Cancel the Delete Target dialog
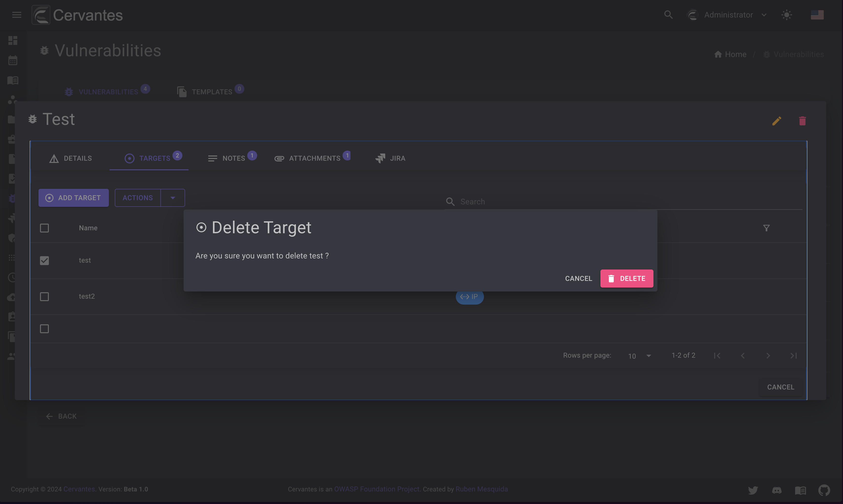The width and height of the screenshot is (843, 504). pos(578,278)
